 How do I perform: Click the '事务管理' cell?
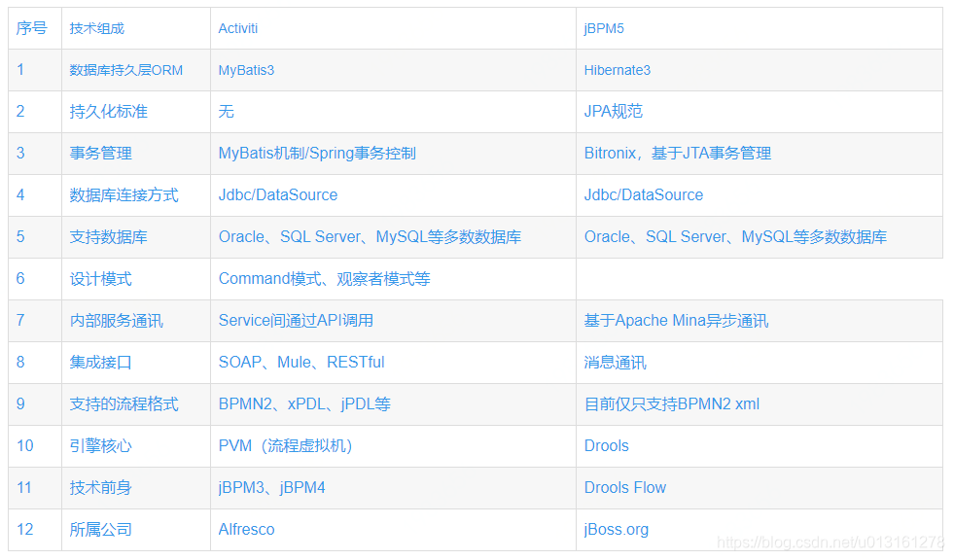136,154
